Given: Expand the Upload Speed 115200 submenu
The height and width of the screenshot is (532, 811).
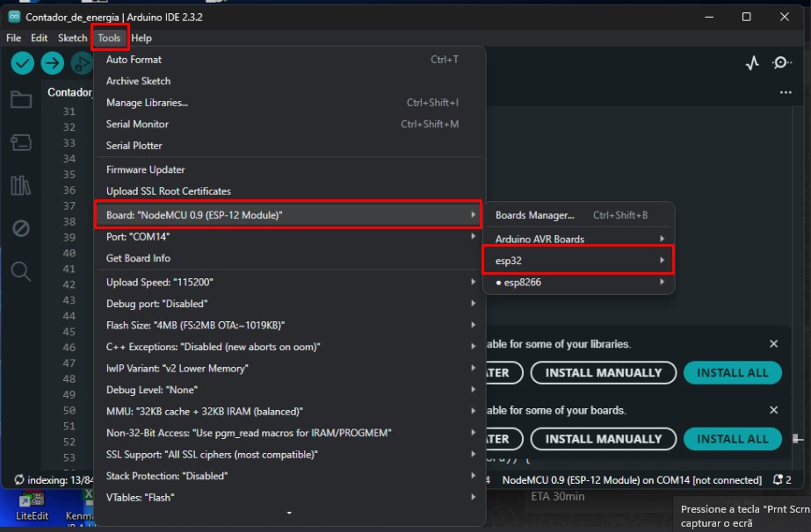Looking at the screenshot, I should tap(264, 283).
